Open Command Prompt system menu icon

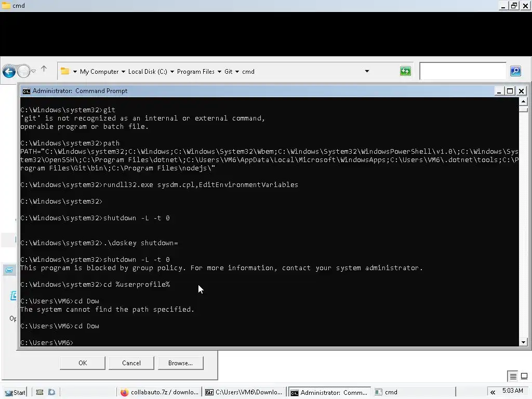click(x=26, y=91)
